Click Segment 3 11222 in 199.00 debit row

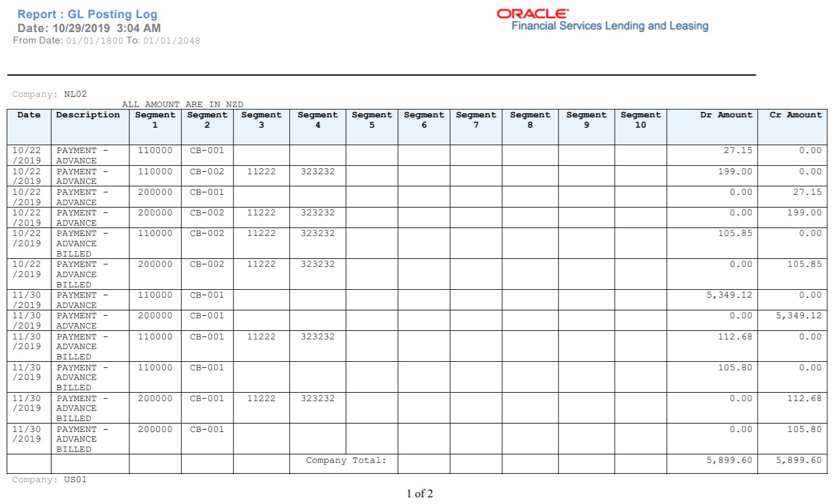pyautogui.click(x=261, y=171)
